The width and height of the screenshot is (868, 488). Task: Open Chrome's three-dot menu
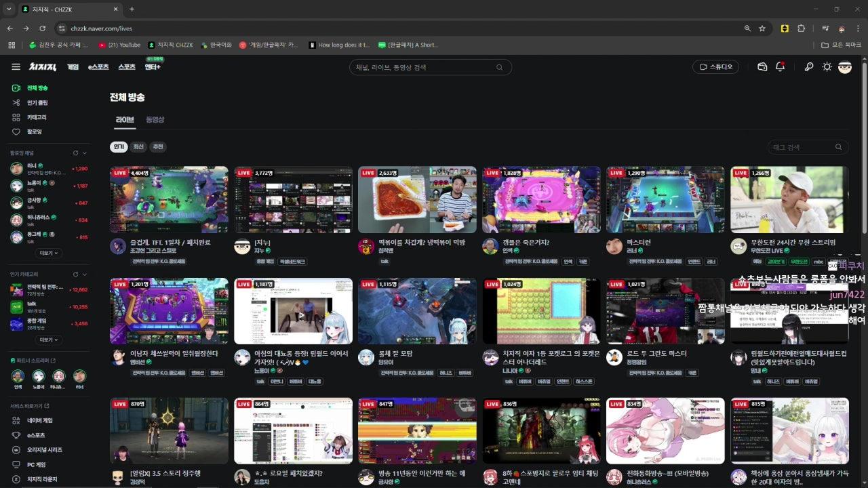(x=857, y=28)
